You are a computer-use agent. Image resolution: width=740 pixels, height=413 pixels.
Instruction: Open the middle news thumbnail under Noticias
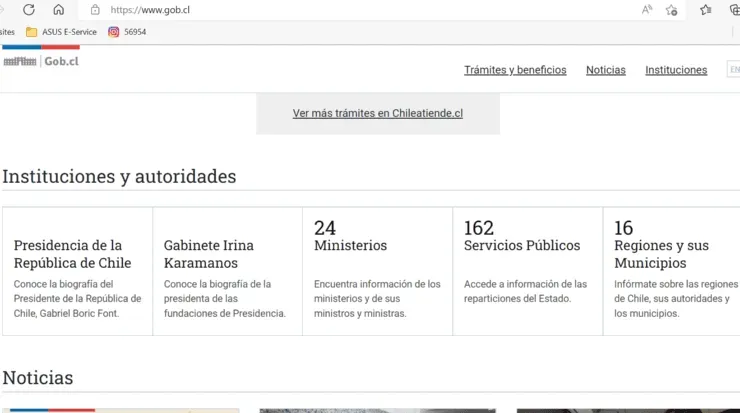[378, 411]
